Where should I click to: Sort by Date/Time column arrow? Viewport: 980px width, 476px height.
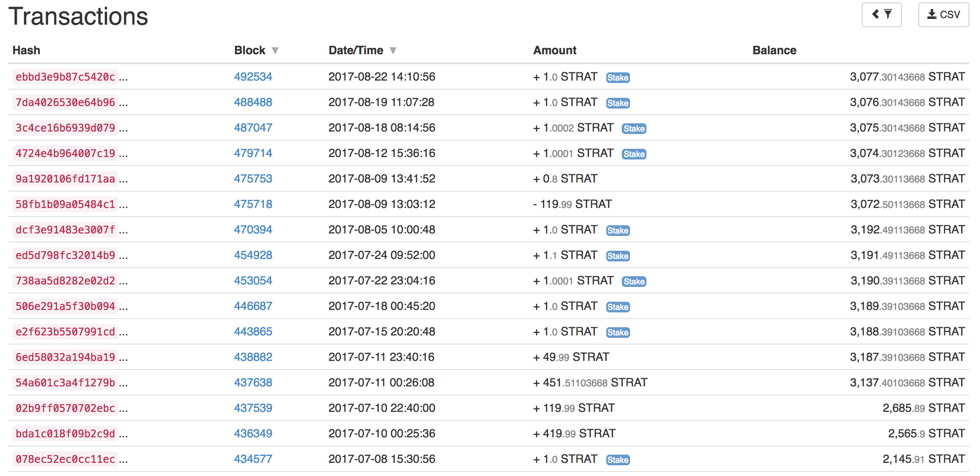click(x=393, y=51)
